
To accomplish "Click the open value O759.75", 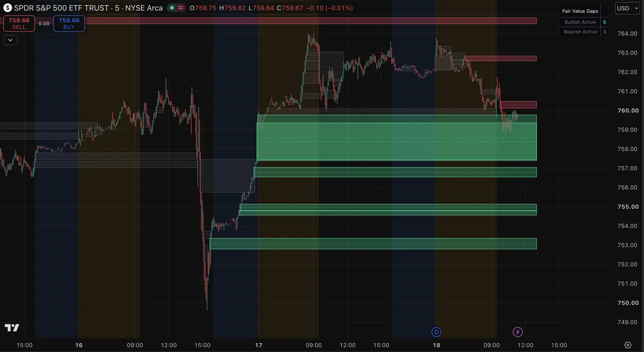I will click(x=203, y=8).
